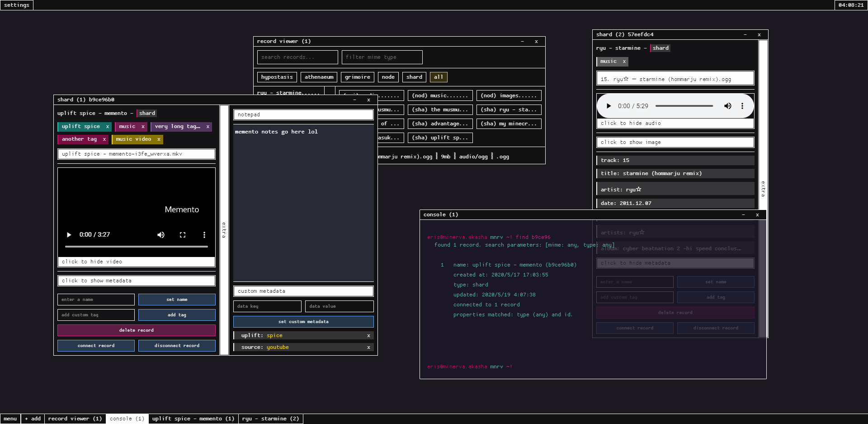Open (sha) advantage... record entry
The width and height of the screenshot is (868, 424).
[x=440, y=124]
